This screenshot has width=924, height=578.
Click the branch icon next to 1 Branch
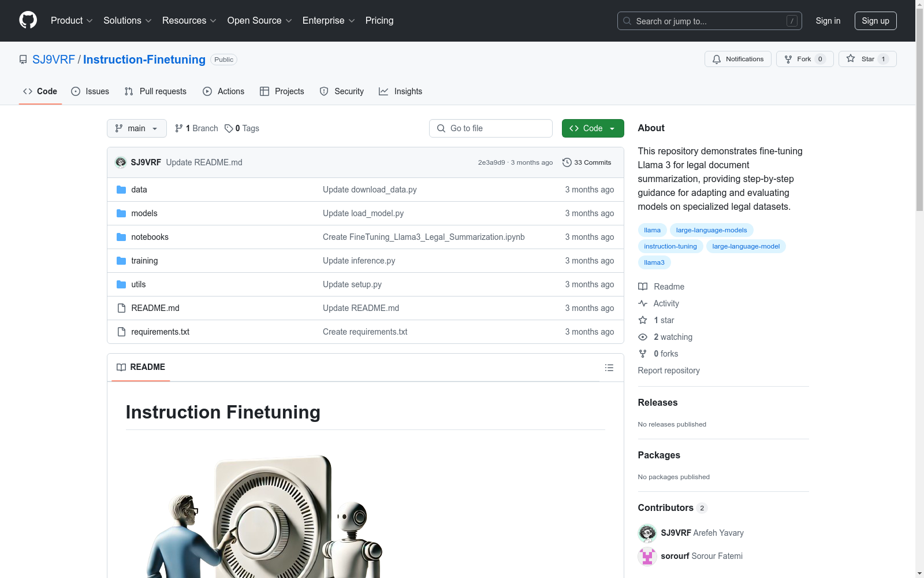[179, 128]
